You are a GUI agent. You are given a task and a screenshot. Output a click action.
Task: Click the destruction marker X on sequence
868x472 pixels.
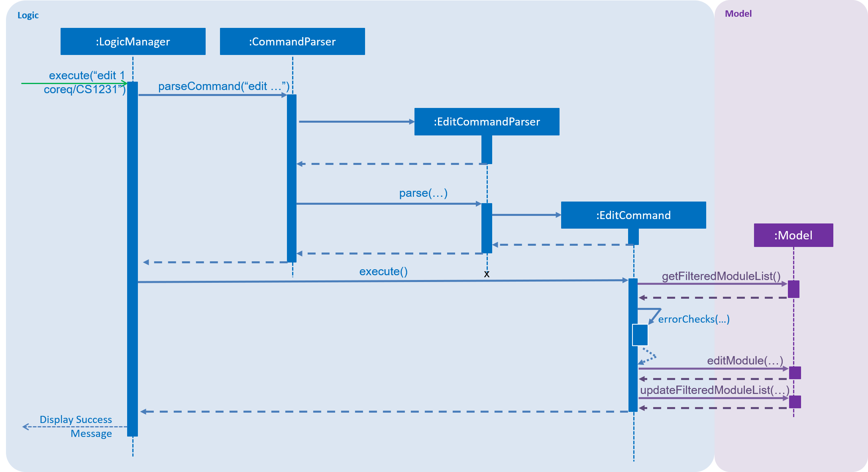[487, 274]
